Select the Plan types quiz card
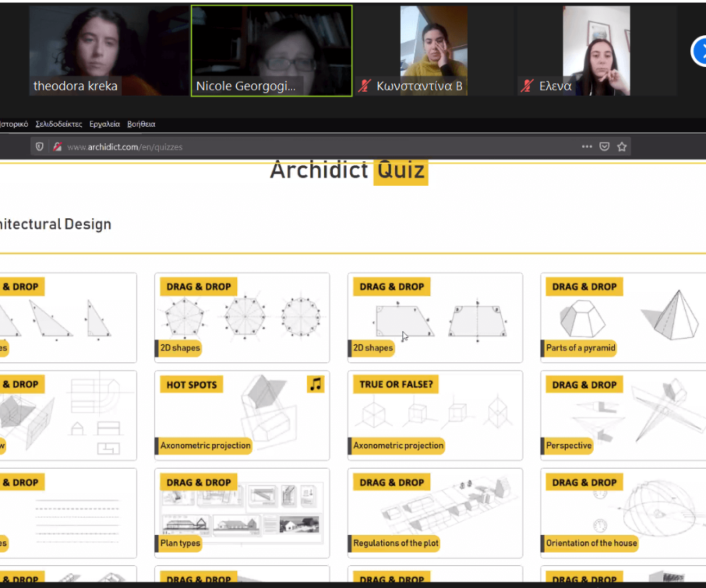Viewport: 706px width, 588px height. [x=242, y=513]
